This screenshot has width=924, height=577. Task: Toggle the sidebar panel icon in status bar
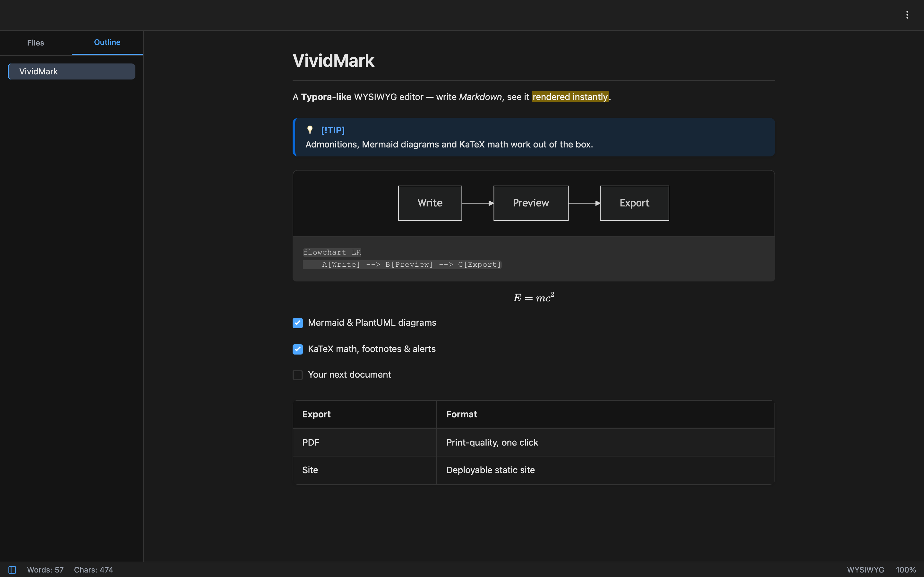pos(12,569)
